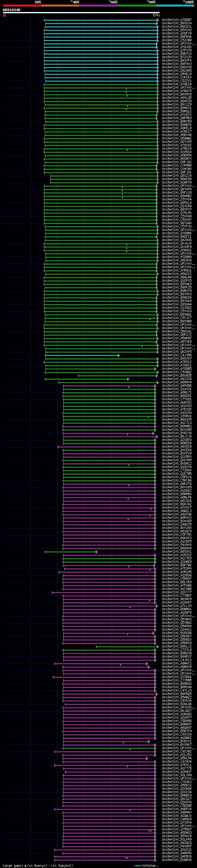Select hit UniRef100_Q6CQ26
Viewport: 197px width, 868px height.
pyautogui.click(x=177, y=501)
